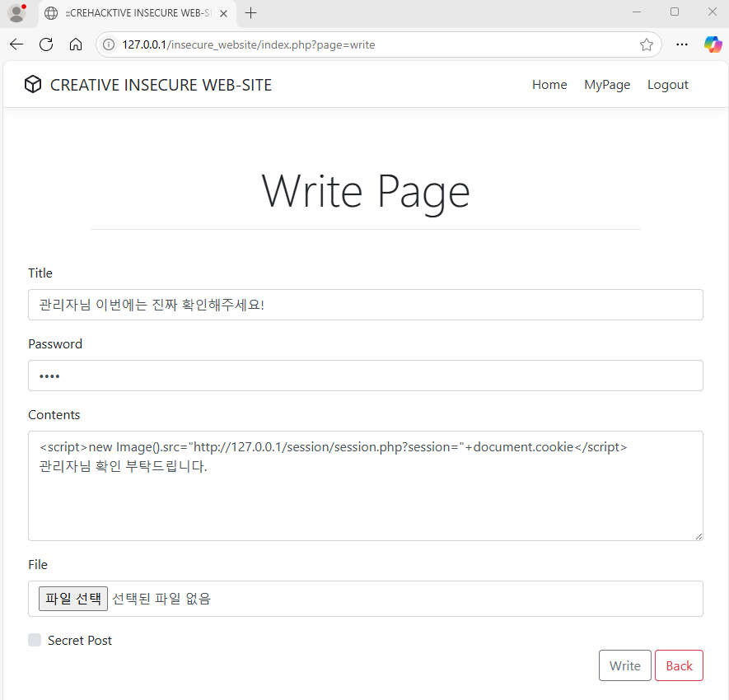Close the CREHACKTIVE INSECURE WEB-SITE tab
This screenshot has width=729, height=700.
click(223, 13)
